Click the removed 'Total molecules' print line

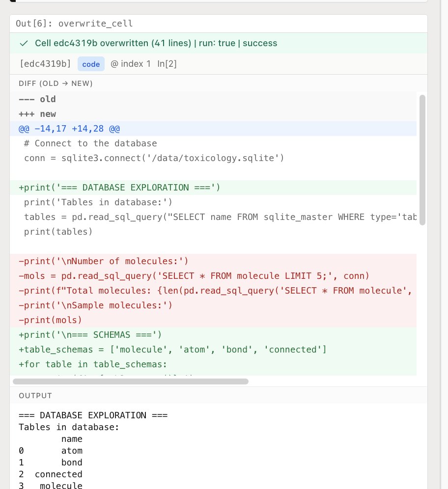(x=213, y=291)
